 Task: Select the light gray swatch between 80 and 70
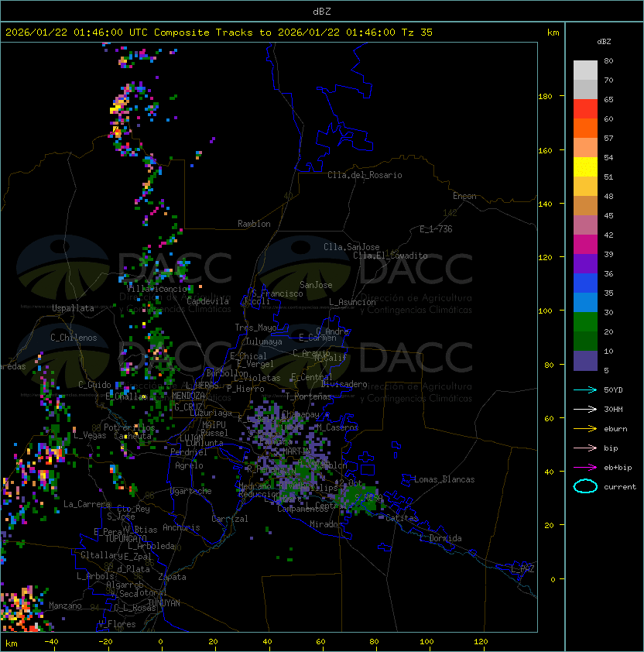pyautogui.click(x=585, y=70)
